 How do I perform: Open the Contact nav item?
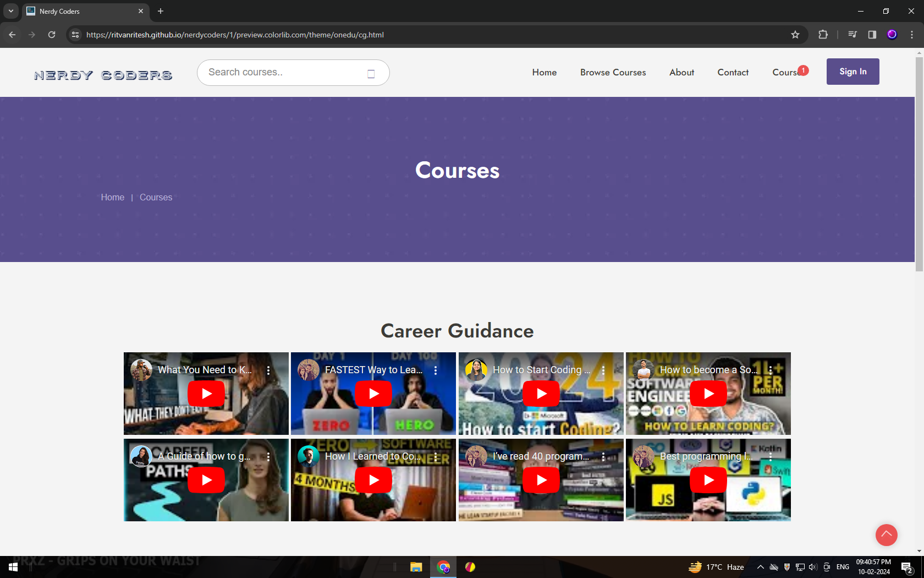pos(733,72)
